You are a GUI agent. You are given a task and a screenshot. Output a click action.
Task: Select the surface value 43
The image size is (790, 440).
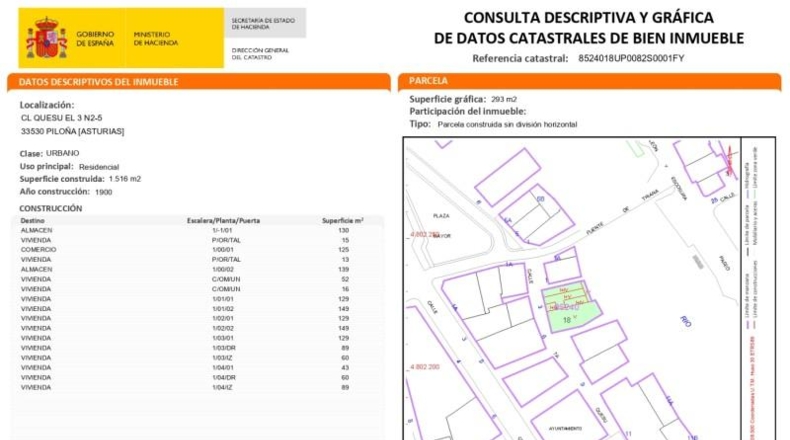click(345, 368)
